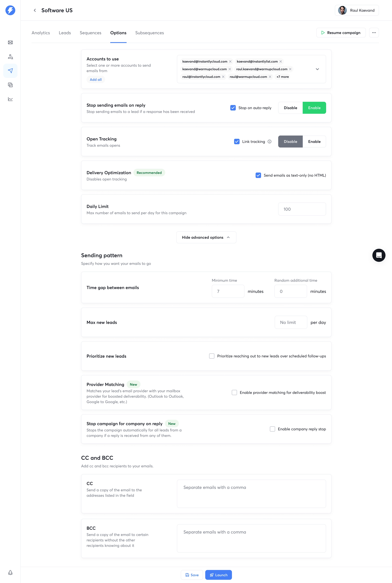Show the +7 more accounts

click(x=283, y=77)
